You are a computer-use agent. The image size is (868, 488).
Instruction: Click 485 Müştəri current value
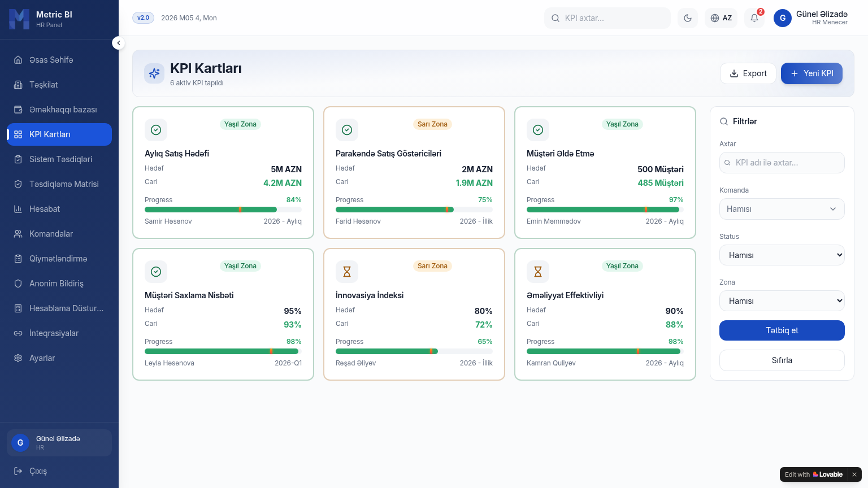click(x=661, y=183)
